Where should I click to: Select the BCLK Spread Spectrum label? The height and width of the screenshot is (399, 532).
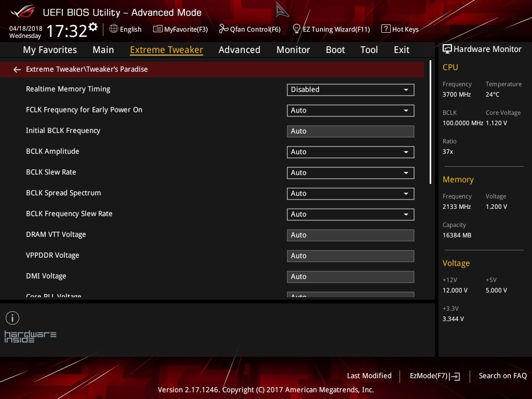(x=63, y=193)
